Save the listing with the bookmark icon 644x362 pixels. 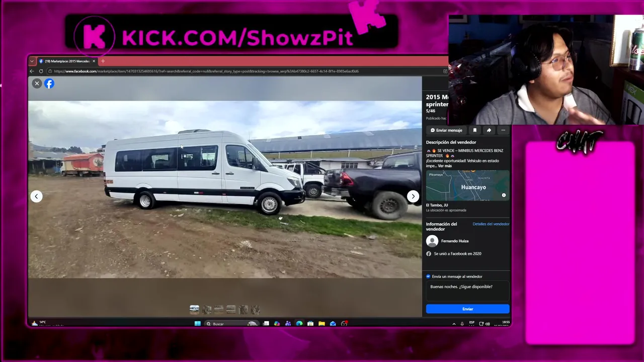[x=474, y=130]
